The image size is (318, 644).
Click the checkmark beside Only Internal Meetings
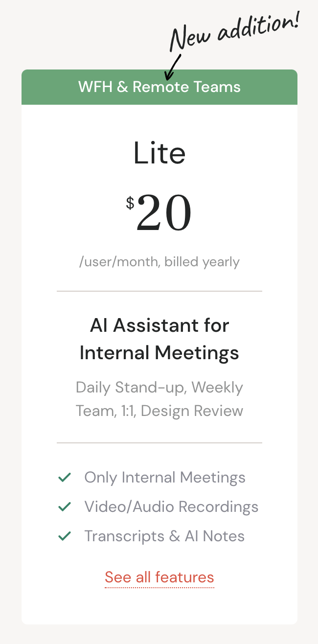pyautogui.click(x=65, y=478)
